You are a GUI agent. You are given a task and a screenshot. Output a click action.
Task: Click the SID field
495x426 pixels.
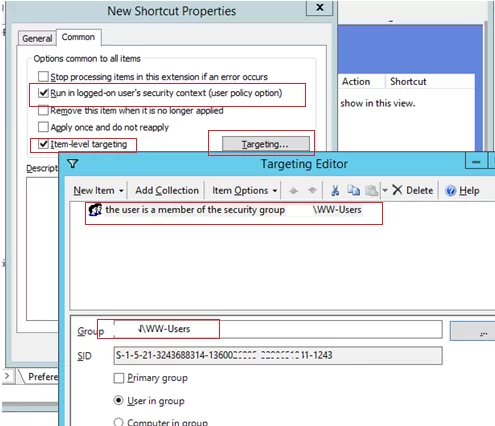coord(278,355)
